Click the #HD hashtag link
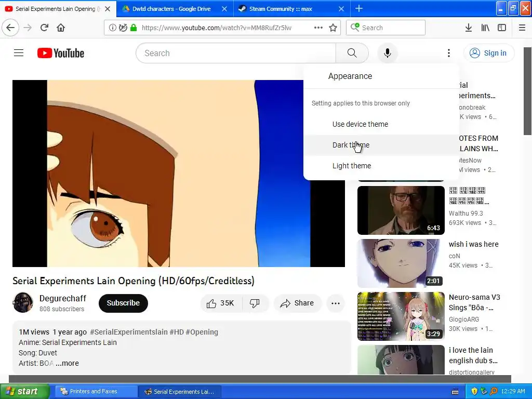 [177, 332]
